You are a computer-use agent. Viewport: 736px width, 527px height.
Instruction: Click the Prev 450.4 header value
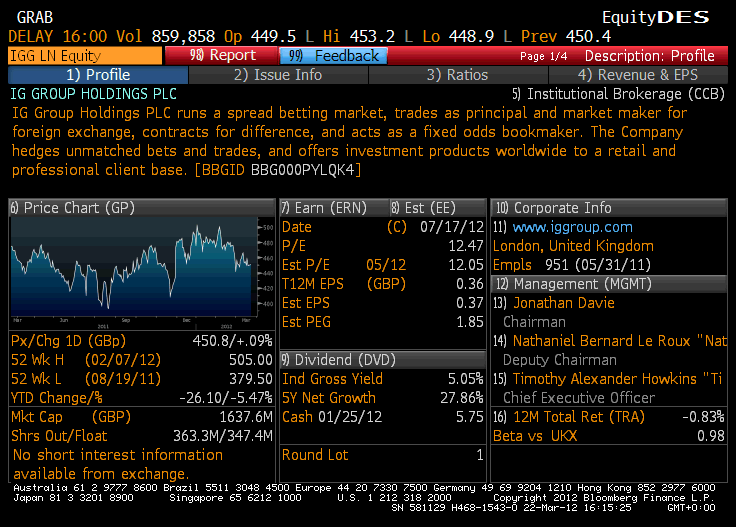point(566,36)
